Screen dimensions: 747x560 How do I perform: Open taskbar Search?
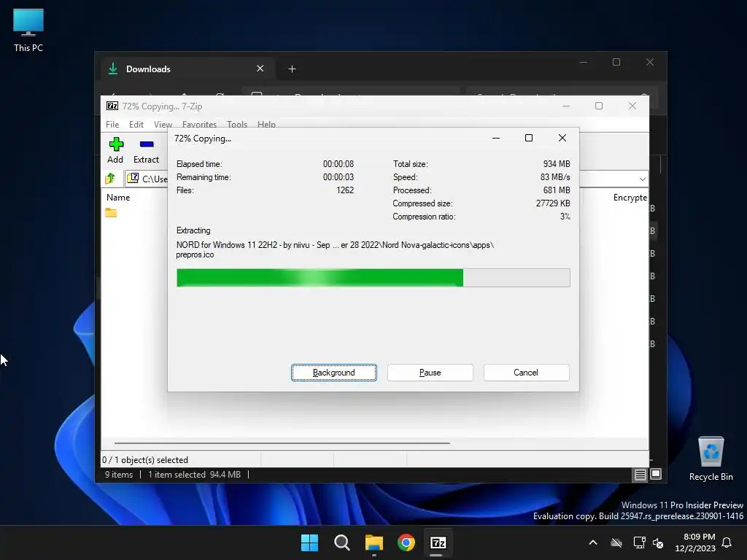click(x=342, y=542)
